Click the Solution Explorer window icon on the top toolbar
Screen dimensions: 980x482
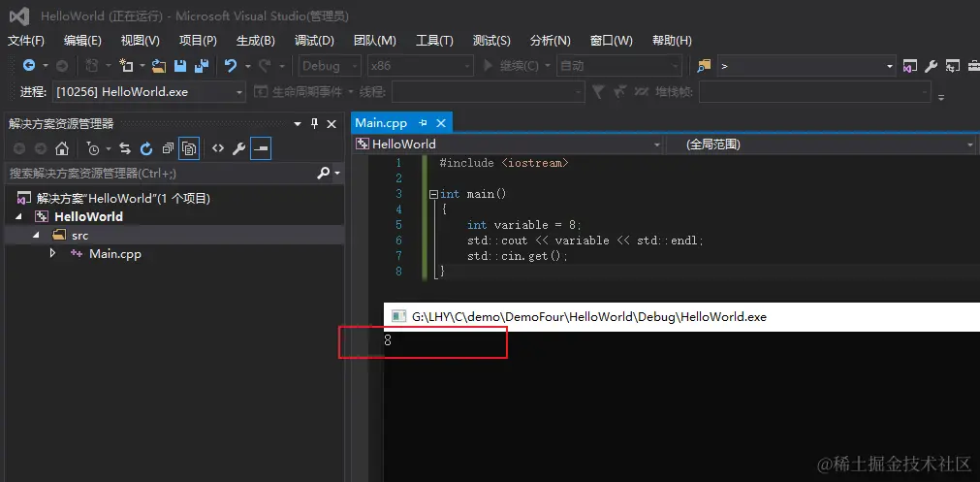(x=910, y=66)
